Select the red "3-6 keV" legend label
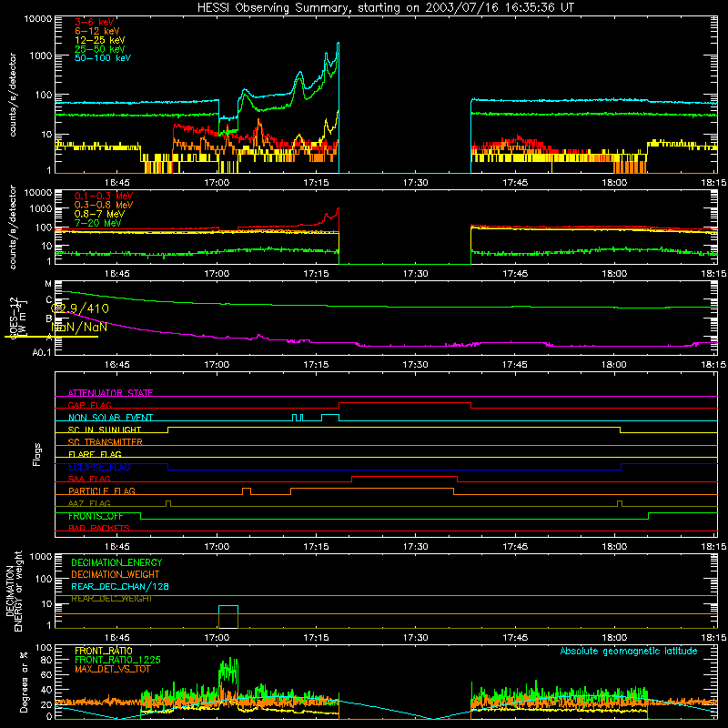728x728 pixels. tap(95, 22)
